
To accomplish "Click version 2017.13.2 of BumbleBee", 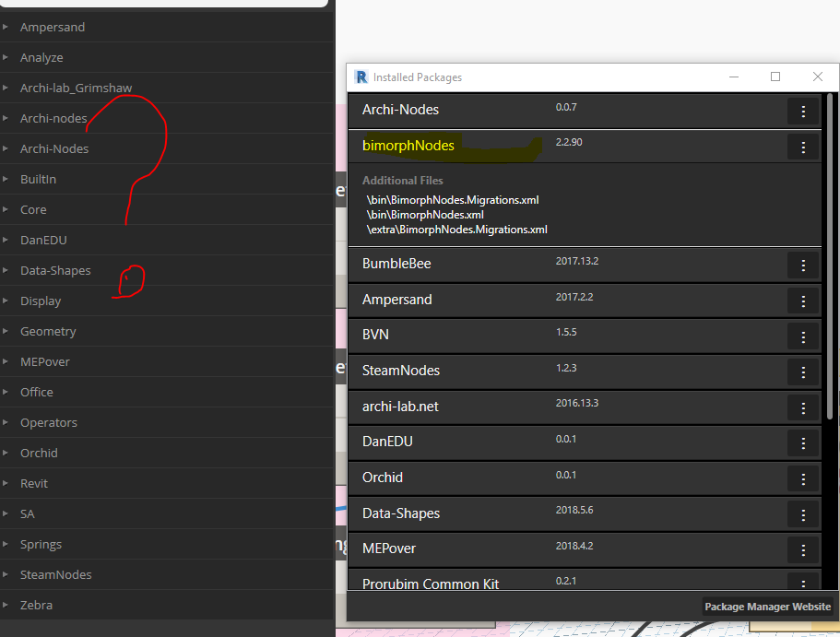I will pos(577,261).
